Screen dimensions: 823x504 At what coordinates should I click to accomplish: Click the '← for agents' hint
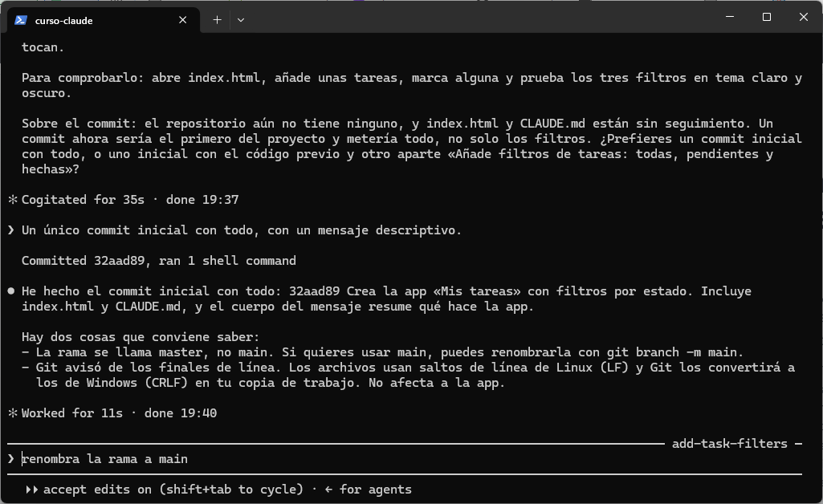tap(368, 490)
